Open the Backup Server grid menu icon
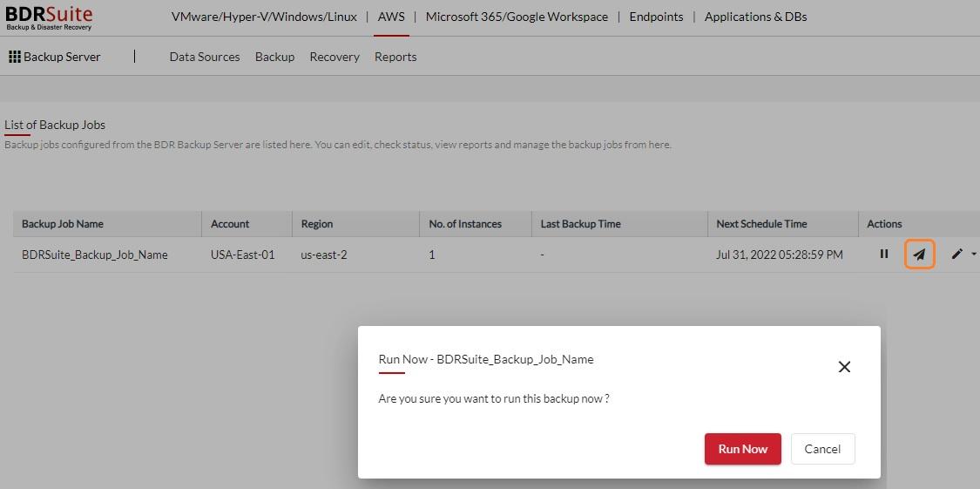980x489 pixels. coord(15,57)
